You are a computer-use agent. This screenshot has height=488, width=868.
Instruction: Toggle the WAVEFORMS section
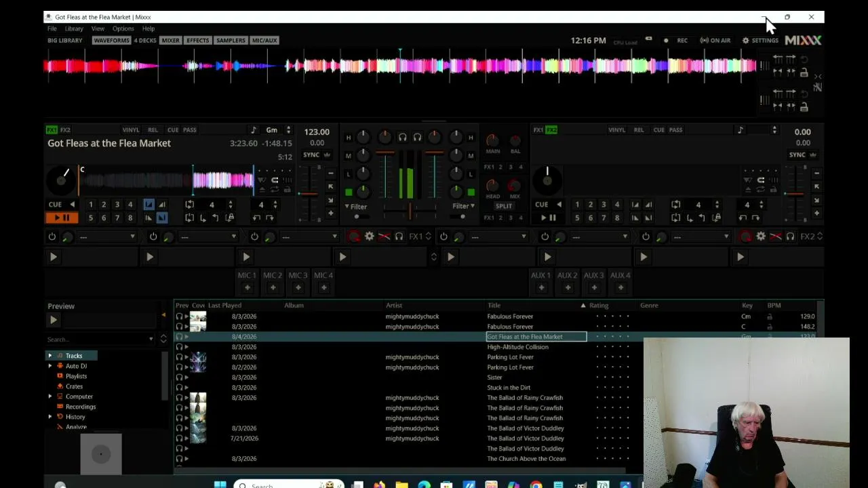coord(111,41)
